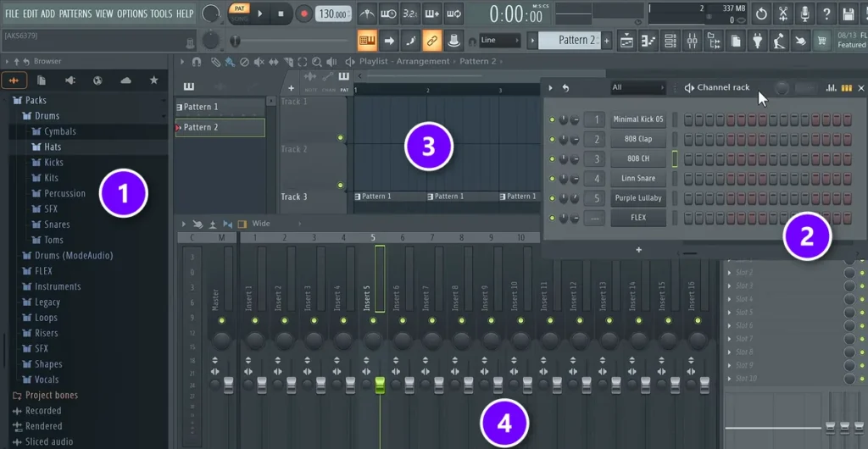Screen dimensions: 868x449
Task: Open the plugin picker plug icon
Action: point(757,41)
